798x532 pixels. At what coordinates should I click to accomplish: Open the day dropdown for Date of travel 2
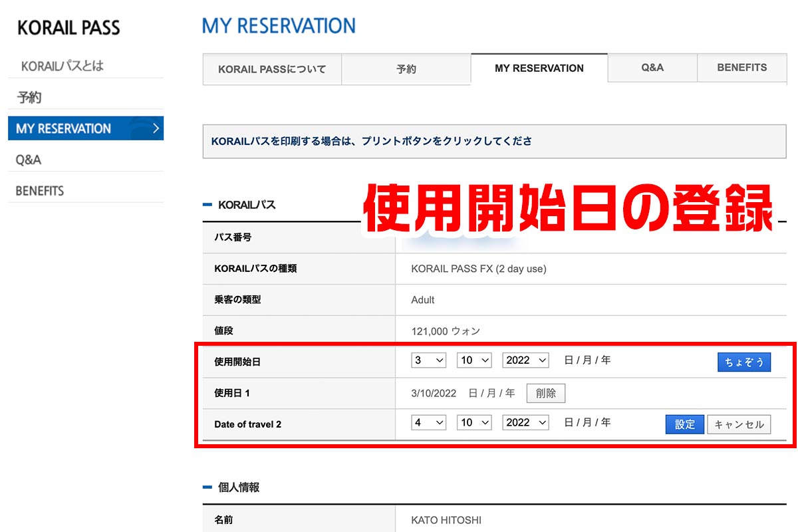point(429,423)
